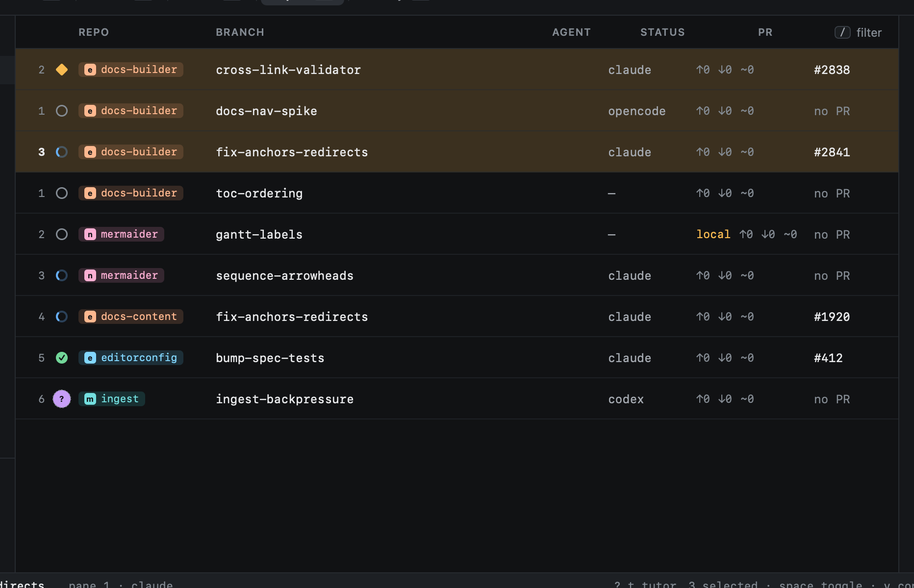Click the slash key icon beside filter
This screenshot has width=914, height=588.
[842, 32]
